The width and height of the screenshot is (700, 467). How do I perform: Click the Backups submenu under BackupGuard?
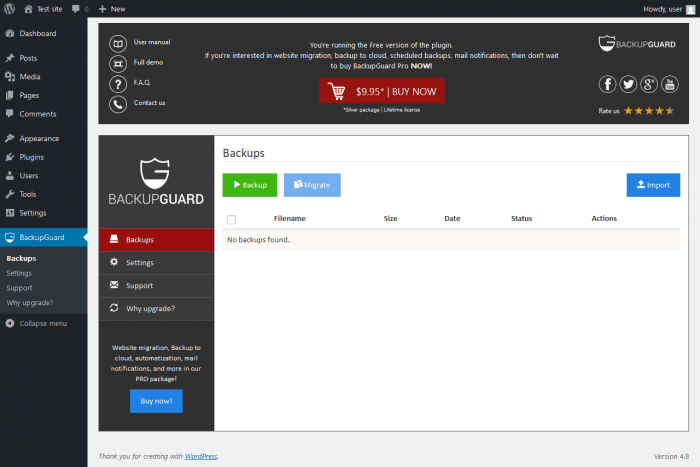(21, 259)
